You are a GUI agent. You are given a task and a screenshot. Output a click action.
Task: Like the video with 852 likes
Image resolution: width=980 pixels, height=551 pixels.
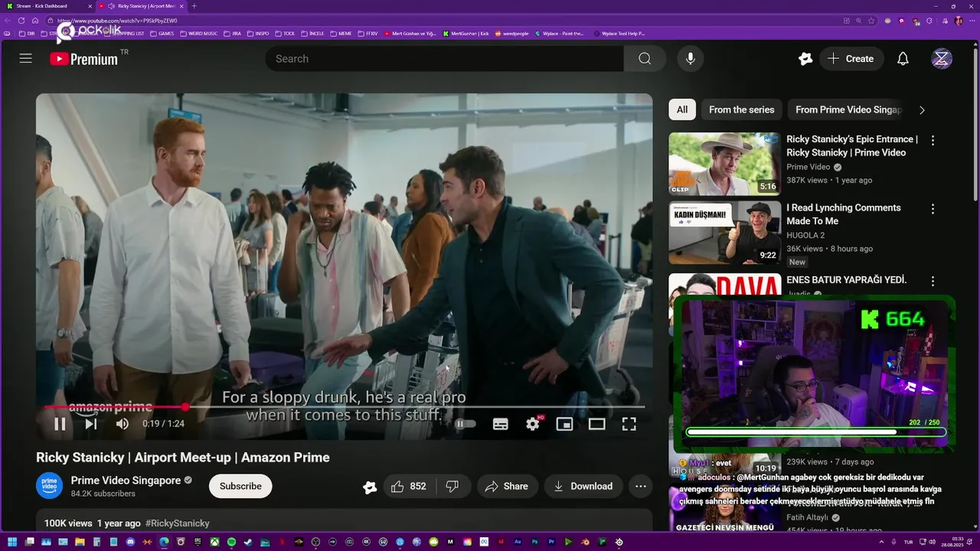coord(408,486)
